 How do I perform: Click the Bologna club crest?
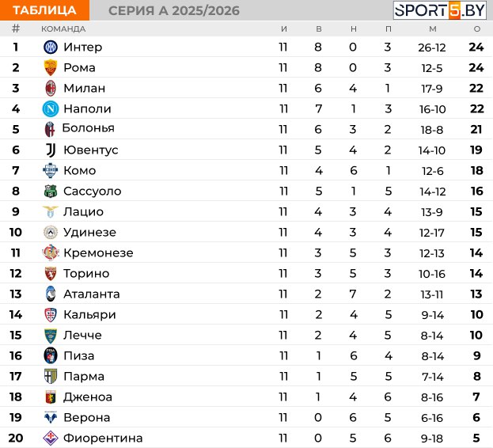click(51, 129)
